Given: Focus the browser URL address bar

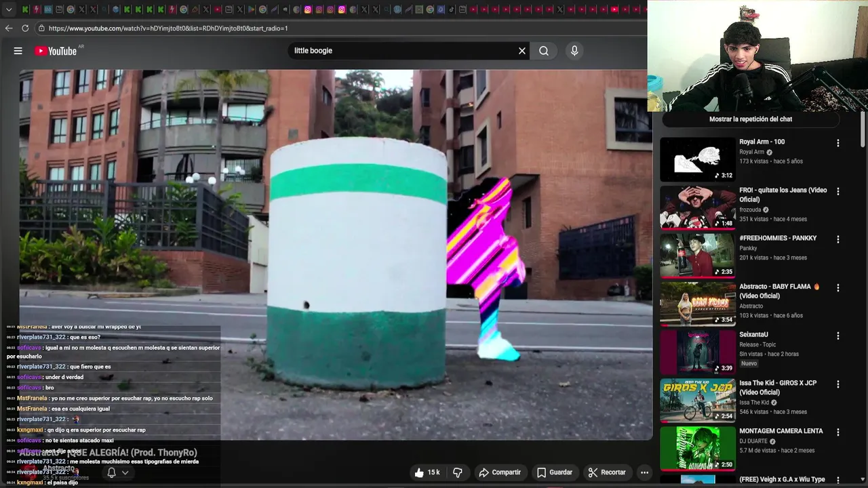Looking at the screenshot, I should pos(339,28).
